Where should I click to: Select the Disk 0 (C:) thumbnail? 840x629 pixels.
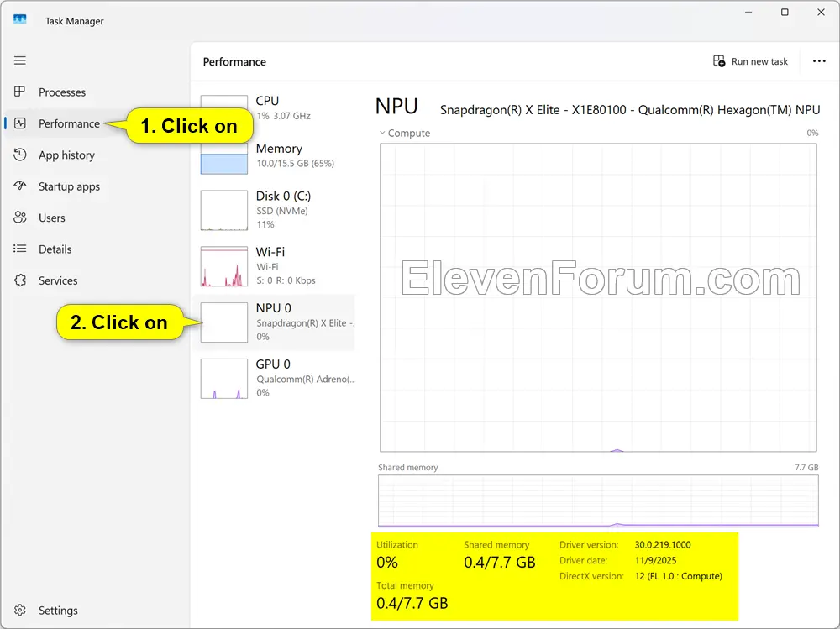(x=224, y=210)
